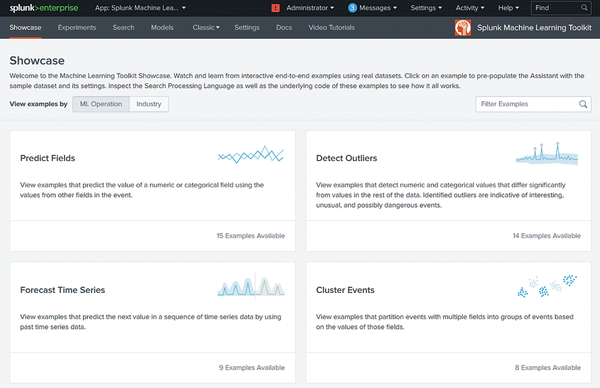Switch to the Showcase tab
Image resolution: width=600 pixels, height=388 pixels.
coord(25,28)
